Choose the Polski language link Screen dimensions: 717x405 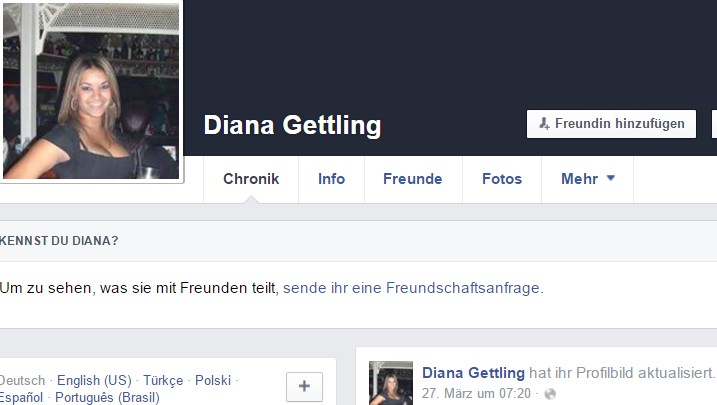[213, 380]
